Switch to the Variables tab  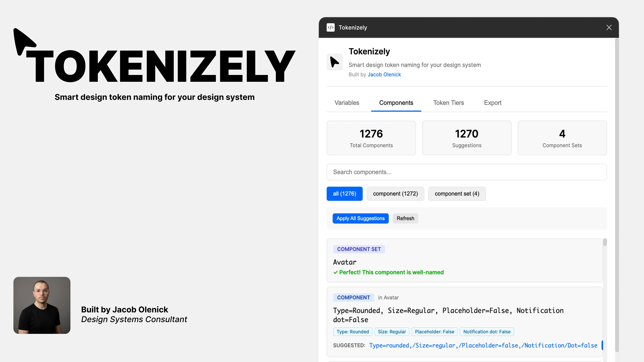point(346,103)
